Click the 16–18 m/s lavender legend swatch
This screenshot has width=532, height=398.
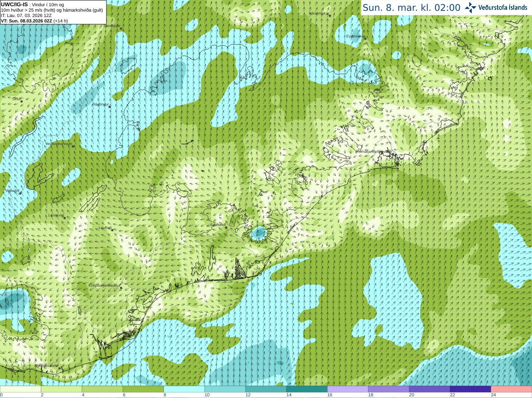pyautogui.click(x=348, y=389)
